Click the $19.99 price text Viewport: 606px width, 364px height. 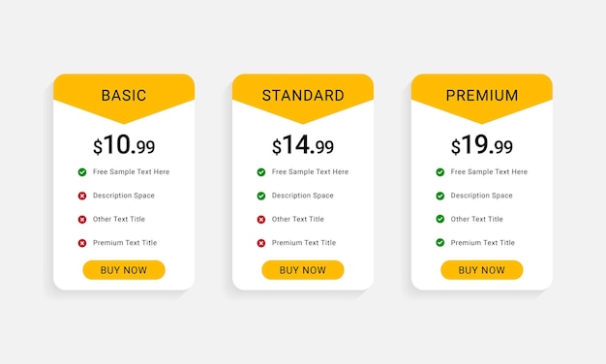(482, 145)
